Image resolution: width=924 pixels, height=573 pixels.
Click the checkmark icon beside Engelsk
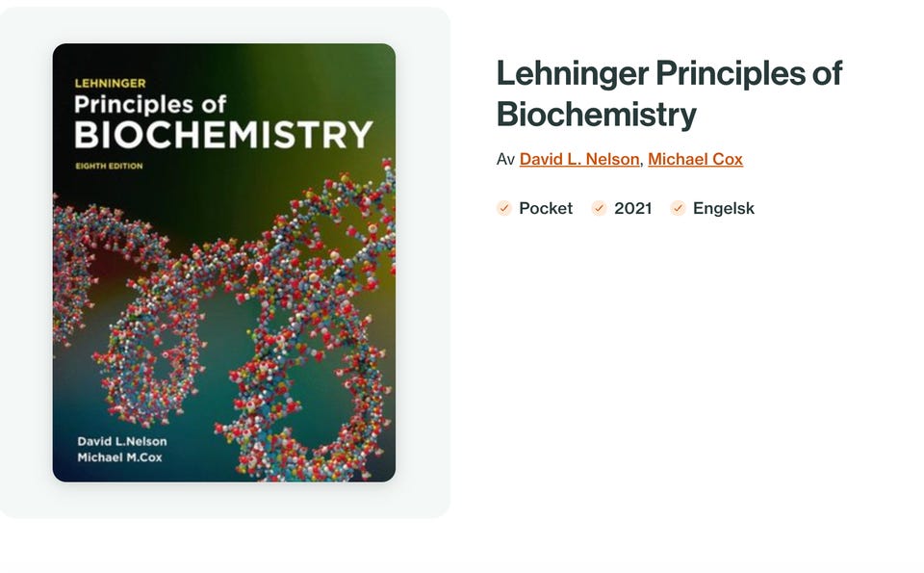678,208
